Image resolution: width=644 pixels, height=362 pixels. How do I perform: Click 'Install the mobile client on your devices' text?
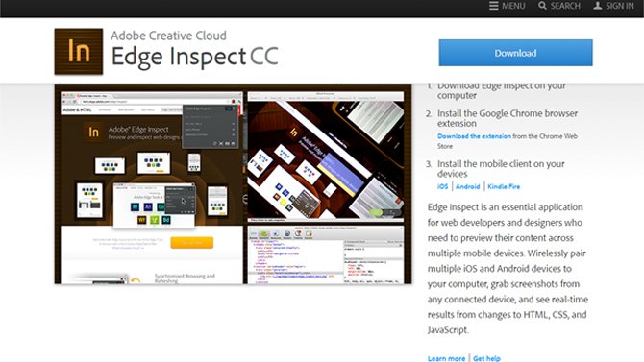click(501, 169)
